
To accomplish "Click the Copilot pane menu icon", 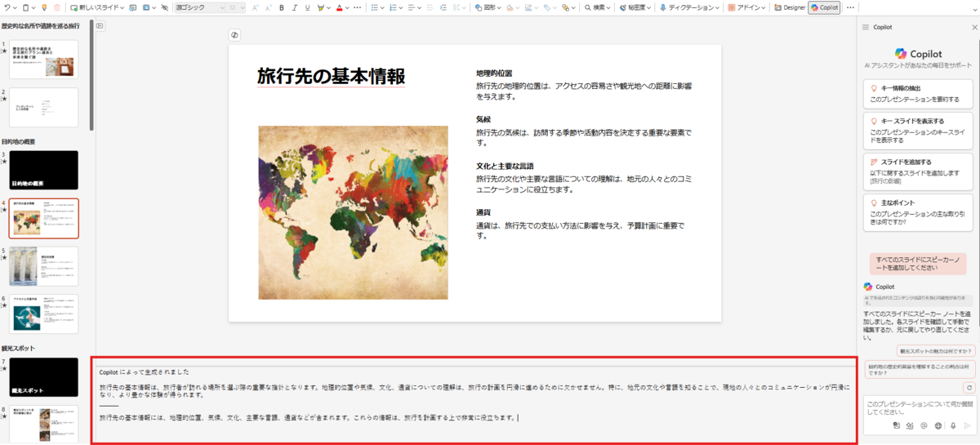I will (865, 27).
